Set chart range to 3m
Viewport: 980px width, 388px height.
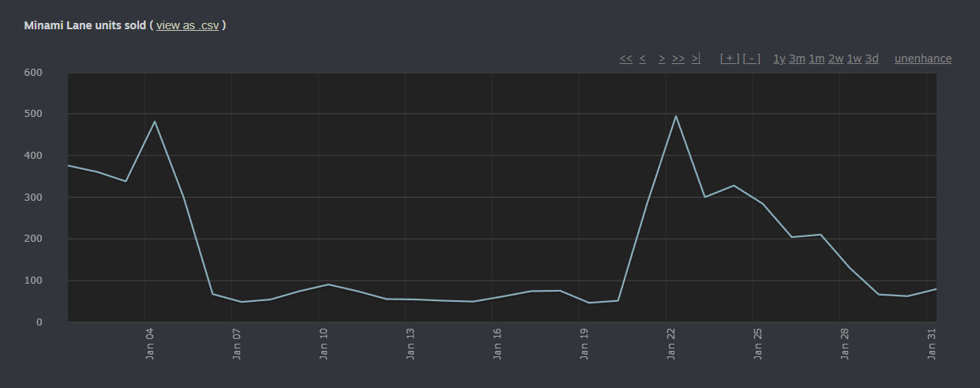[797, 58]
